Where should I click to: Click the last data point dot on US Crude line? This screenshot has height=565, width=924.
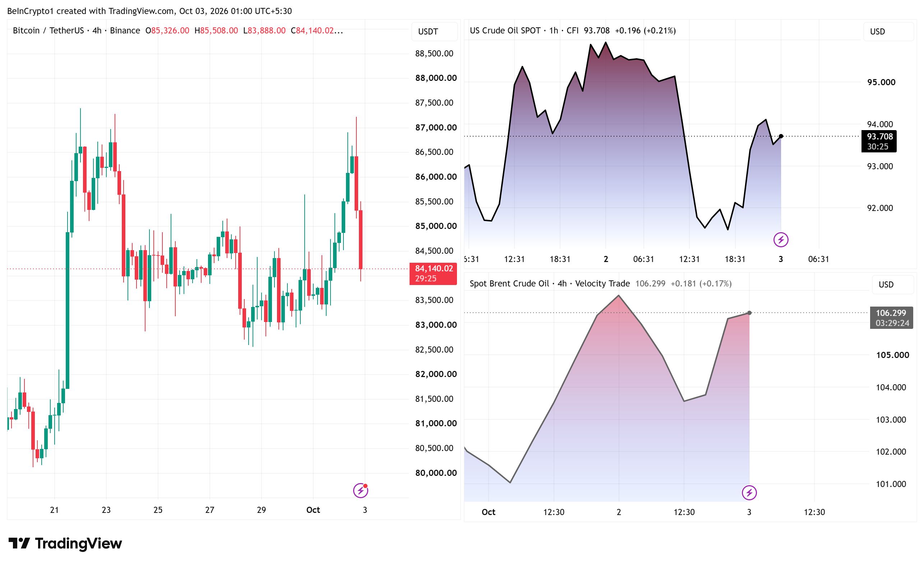(781, 136)
